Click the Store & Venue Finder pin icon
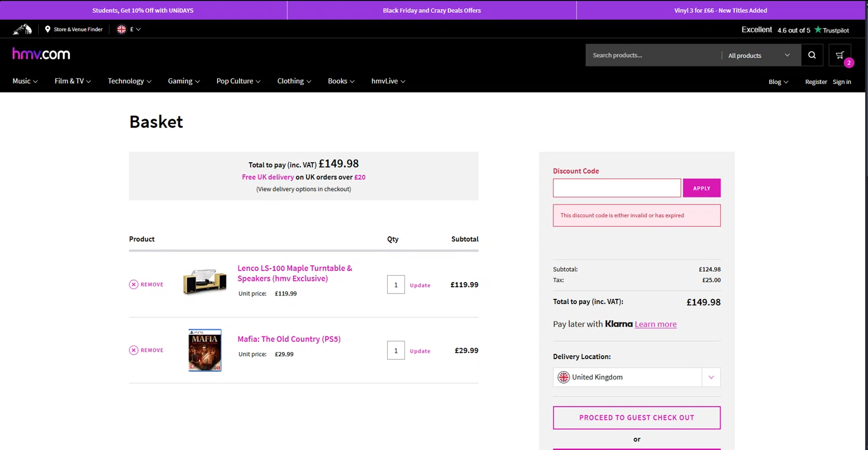The image size is (868, 450). [x=47, y=29]
